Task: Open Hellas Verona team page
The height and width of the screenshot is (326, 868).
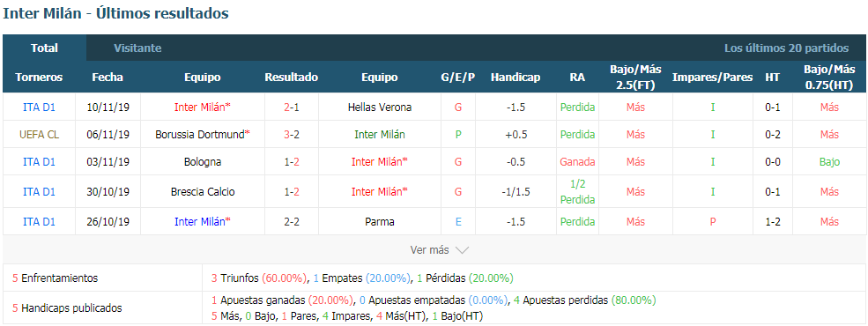Action: click(x=380, y=107)
